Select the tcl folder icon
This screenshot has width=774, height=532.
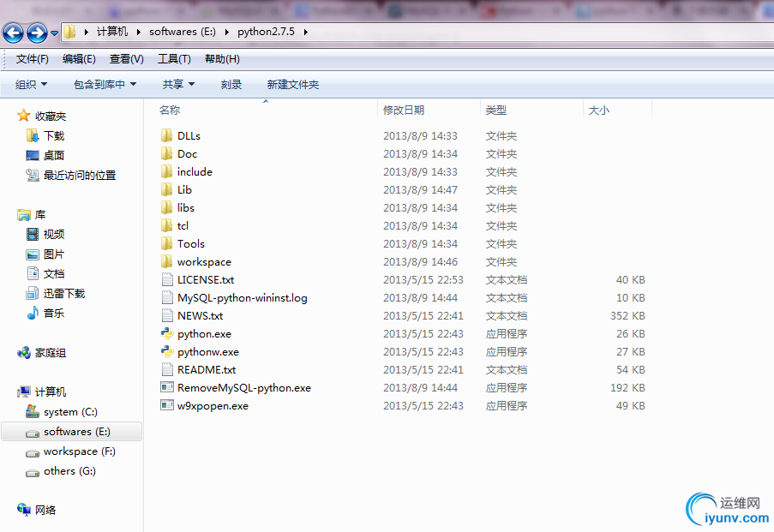(x=167, y=225)
